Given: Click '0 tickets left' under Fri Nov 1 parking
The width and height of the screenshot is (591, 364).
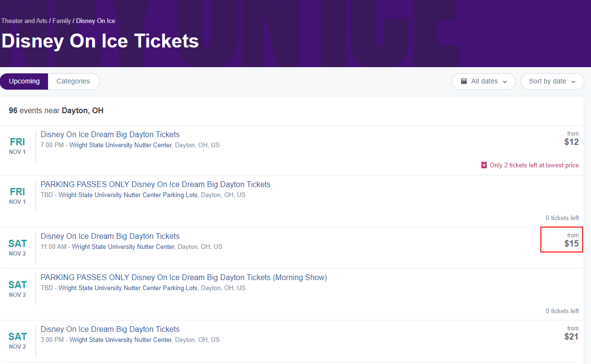Looking at the screenshot, I should pos(562,218).
